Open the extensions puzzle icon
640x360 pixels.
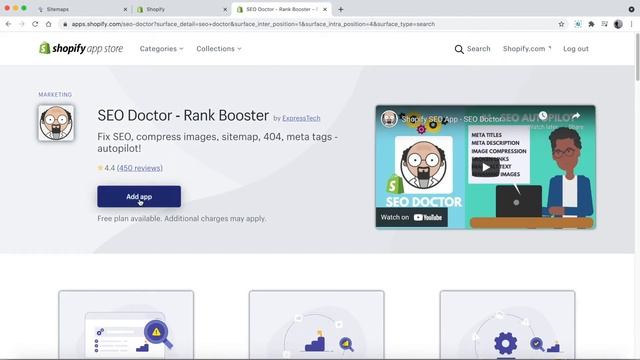[591, 24]
